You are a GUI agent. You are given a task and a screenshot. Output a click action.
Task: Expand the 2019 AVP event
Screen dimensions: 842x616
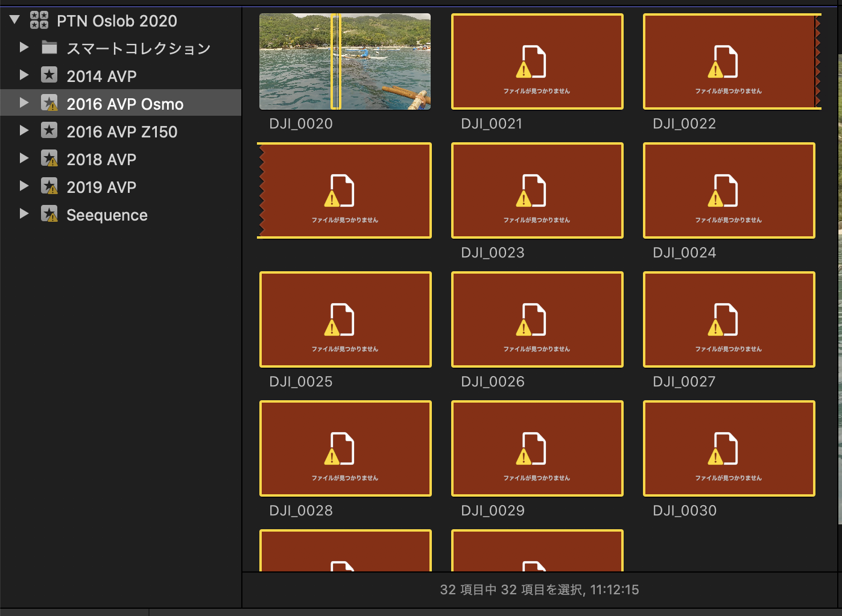24,186
